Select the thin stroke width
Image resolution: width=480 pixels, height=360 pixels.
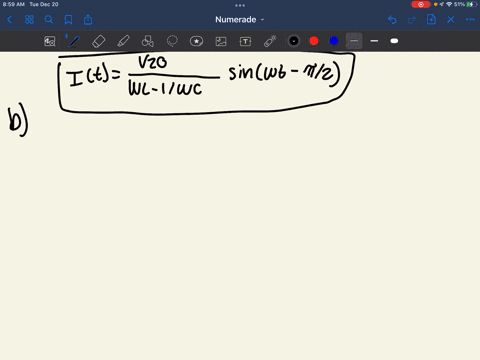pos(354,41)
